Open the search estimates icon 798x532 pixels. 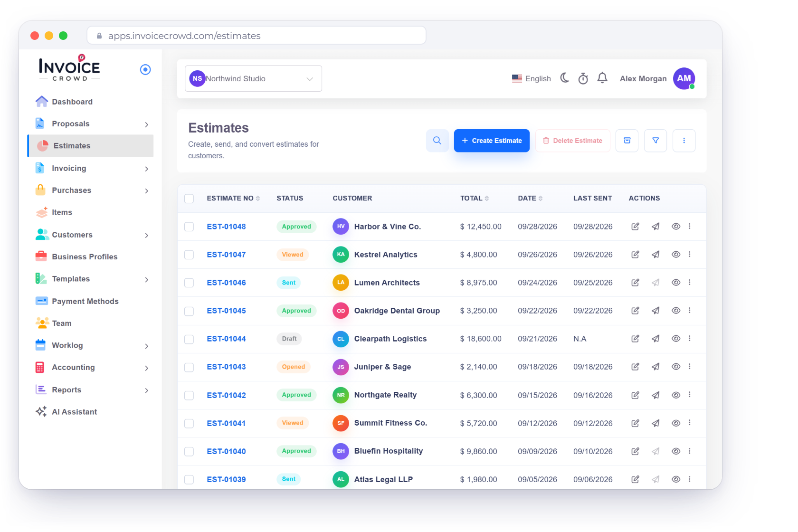(x=437, y=141)
